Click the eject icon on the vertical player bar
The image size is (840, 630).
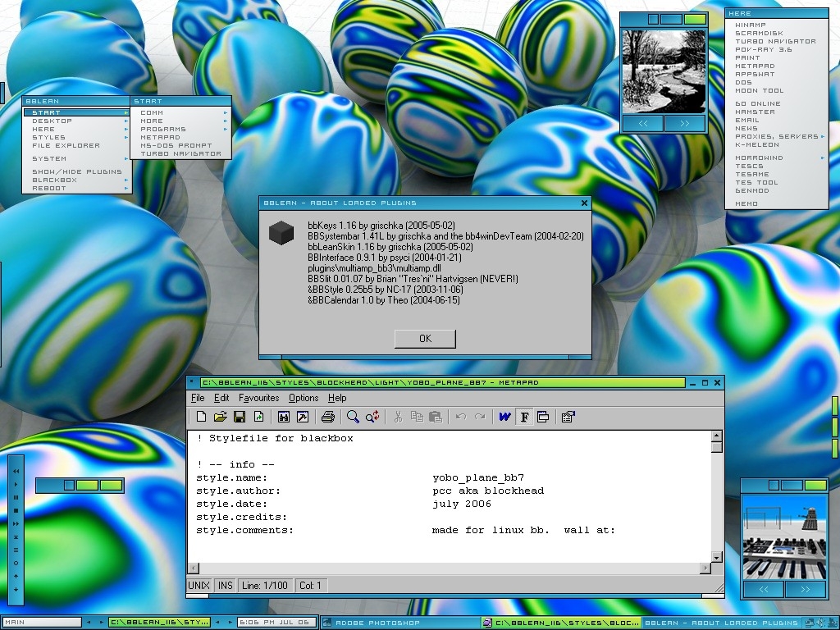click(x=16, y=536)
